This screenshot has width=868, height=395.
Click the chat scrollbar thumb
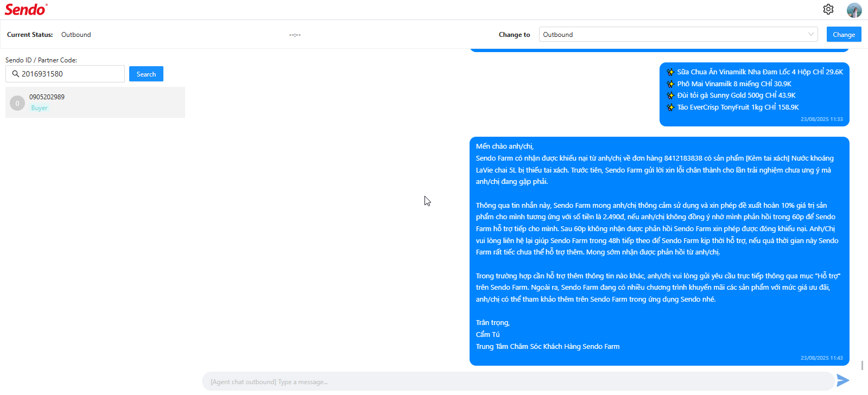pos(862,365)
